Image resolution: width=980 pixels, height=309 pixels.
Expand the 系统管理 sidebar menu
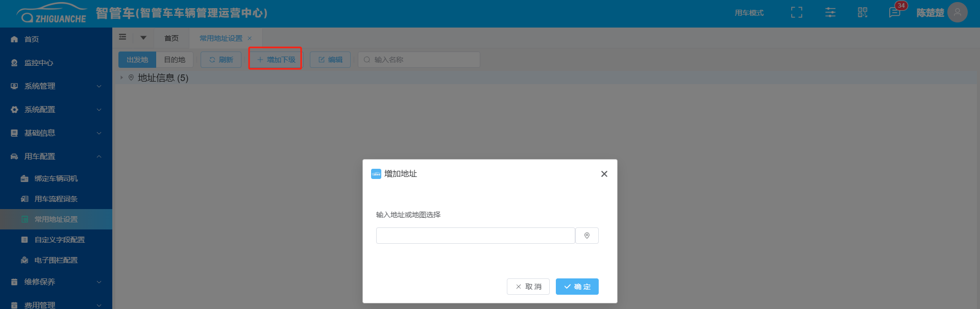click(x=56, y=86)
